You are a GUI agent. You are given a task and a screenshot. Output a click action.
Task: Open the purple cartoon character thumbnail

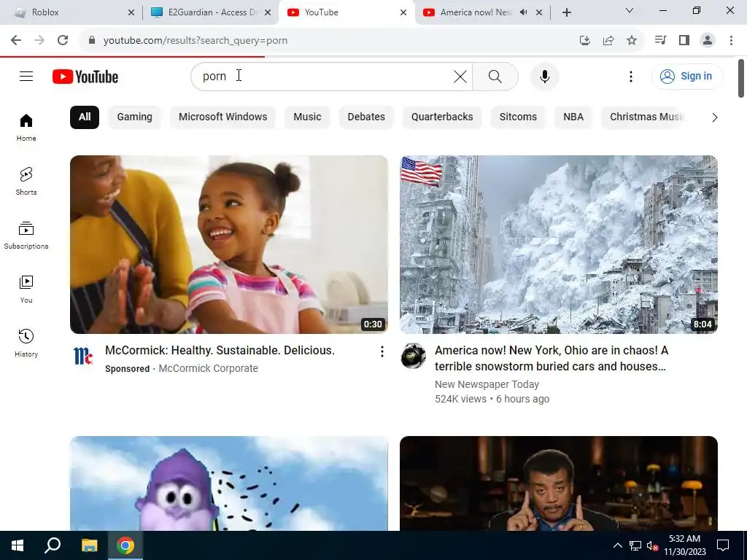[228, 483]
